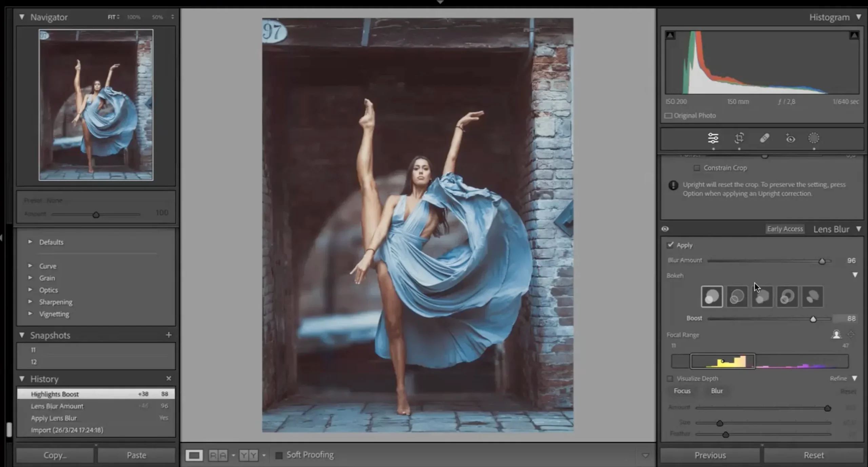868x467 pixels.
Task: Enable Visualize Depth
Action: [x=670, y=378]
